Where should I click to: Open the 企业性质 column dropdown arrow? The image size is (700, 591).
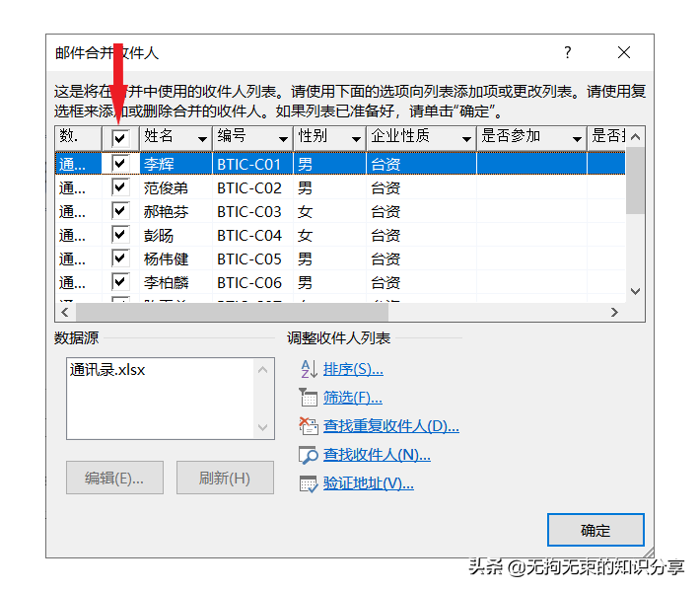click(466, 139)
